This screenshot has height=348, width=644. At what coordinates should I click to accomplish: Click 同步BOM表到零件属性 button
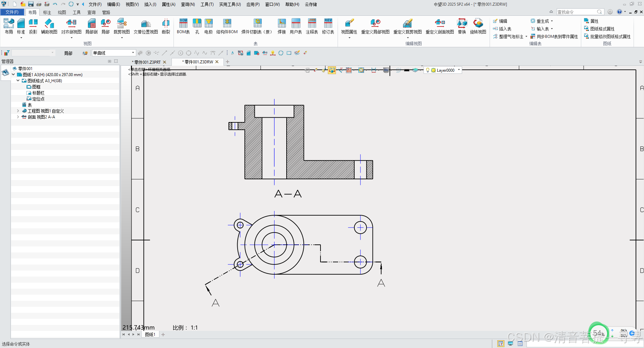[x=554, y=37]
